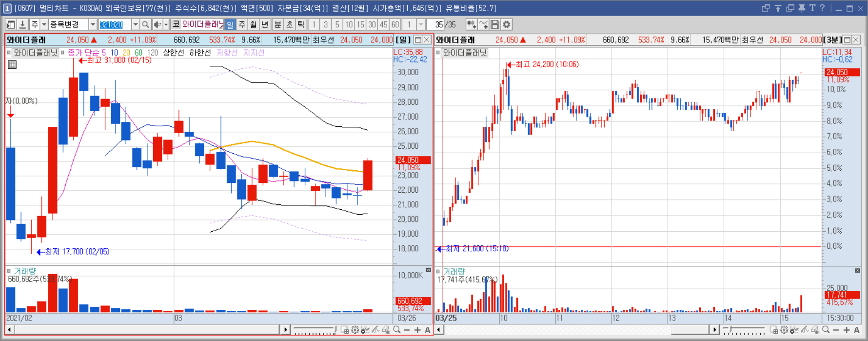The width and height of the screenshot is (868, 341).
Task: Select the 60 interval button
Action: [395, 24]
